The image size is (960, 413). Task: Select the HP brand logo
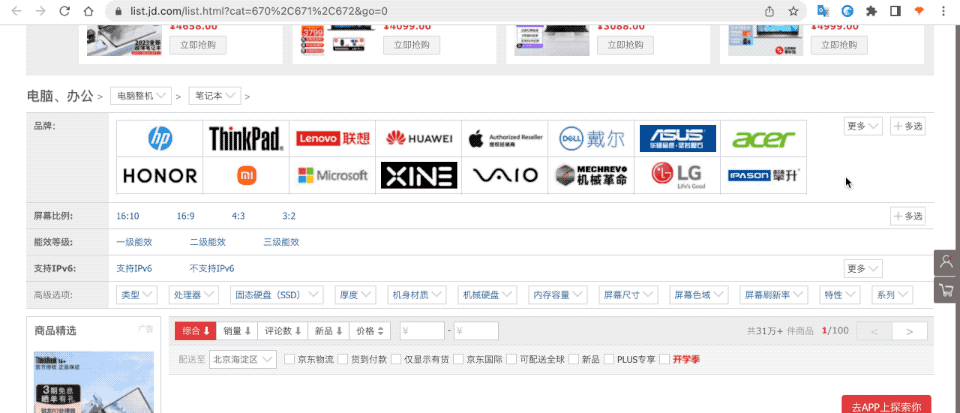[x=160, y=138]
